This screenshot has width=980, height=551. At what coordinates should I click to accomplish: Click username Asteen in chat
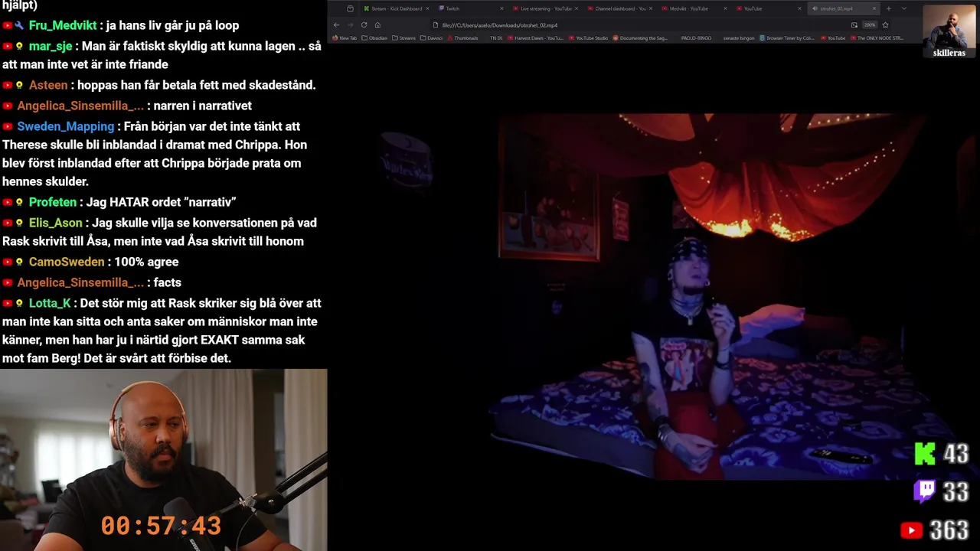click(x=48, y=85)
